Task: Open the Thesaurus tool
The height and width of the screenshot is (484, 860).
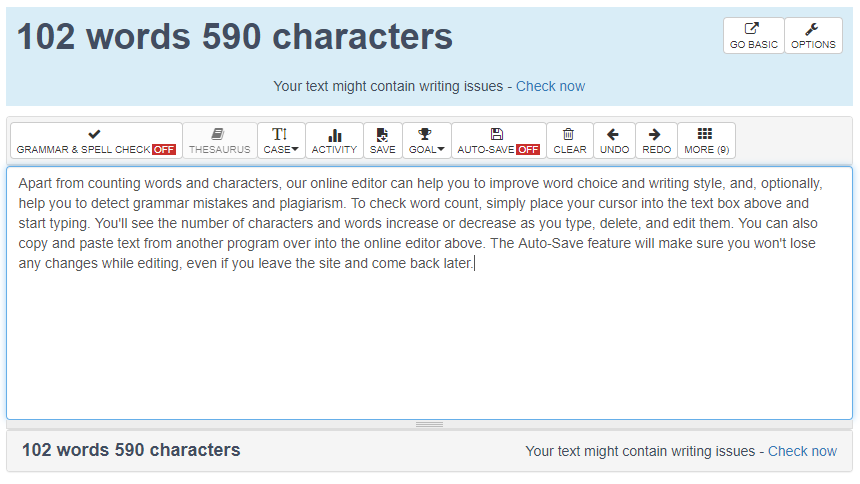Action: point(219,140)
